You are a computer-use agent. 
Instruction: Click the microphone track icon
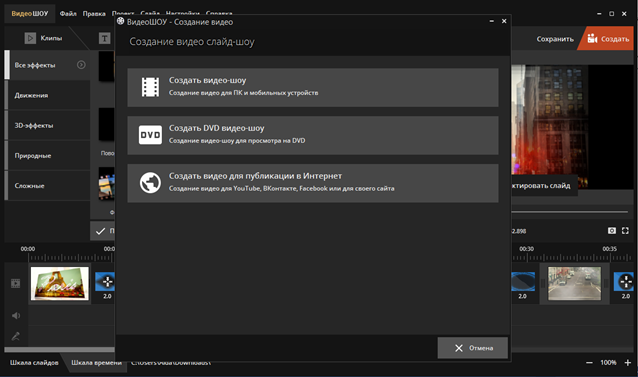tap(15, 336)
